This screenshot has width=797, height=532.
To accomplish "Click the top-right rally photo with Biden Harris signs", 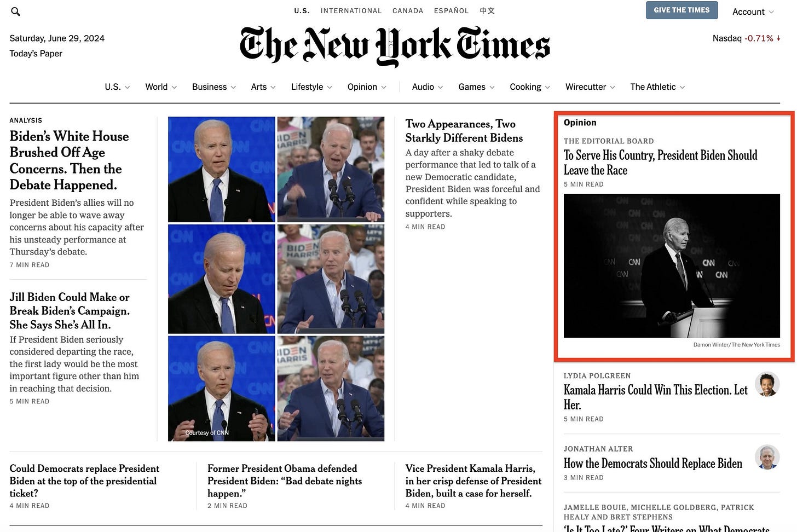I will coord(331,169).
